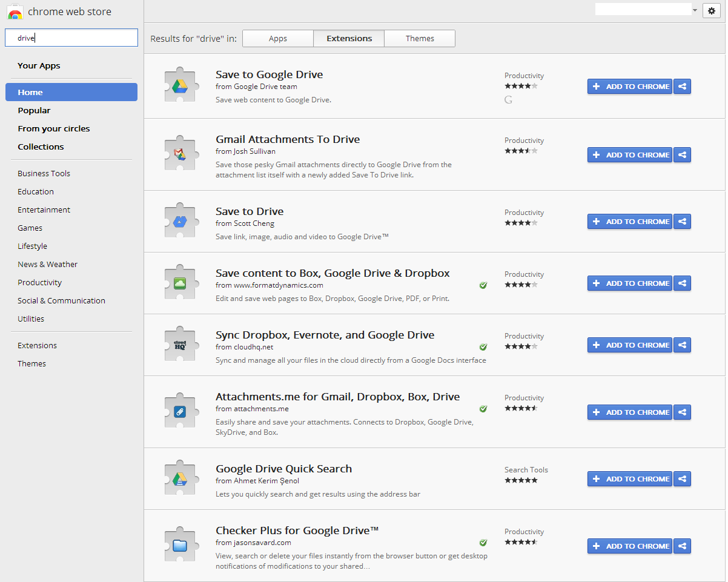Click the verified badge next to formatdynamics.com
Screen dimensions: 728x582
click(483, 285)
